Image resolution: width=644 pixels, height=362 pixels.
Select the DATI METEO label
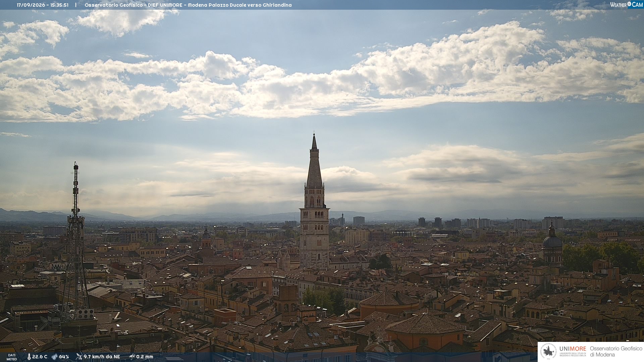[12, 357]
